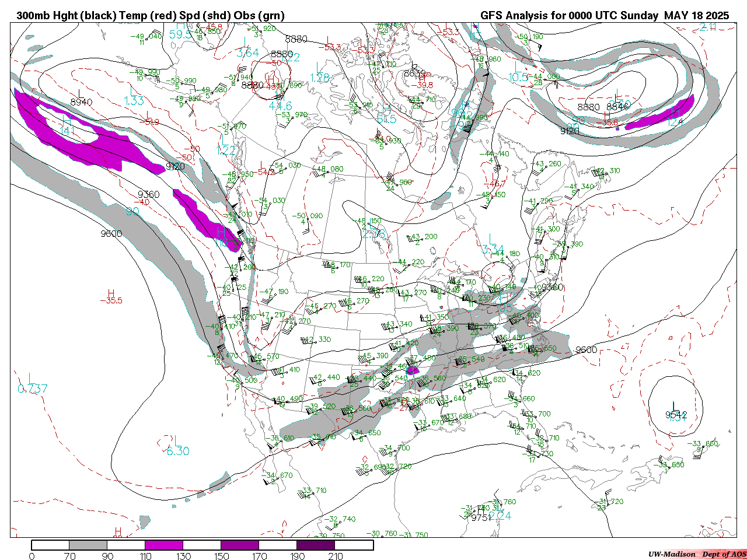This screenshot has width=747, height=560.
Task: Click the red -51.9 temperature low label
Action: click(148, 122)
